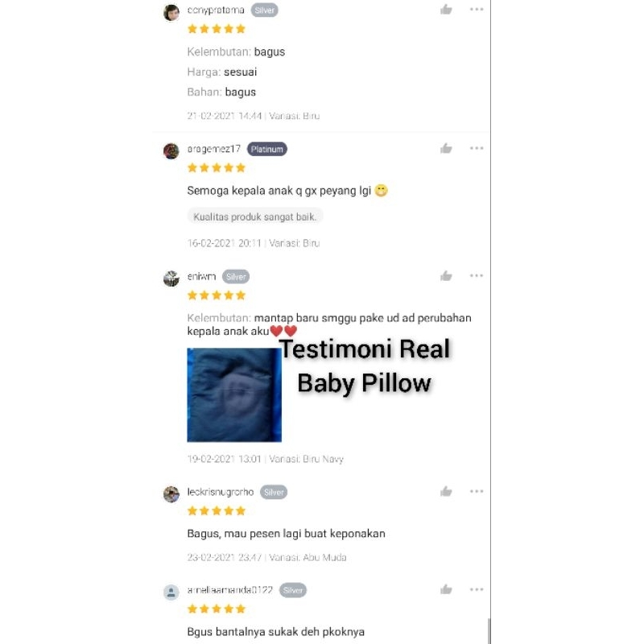View eniwm's blue pillow review photo
The width and height of the screenshot is (644, 644).
click(x=234, y=395)
